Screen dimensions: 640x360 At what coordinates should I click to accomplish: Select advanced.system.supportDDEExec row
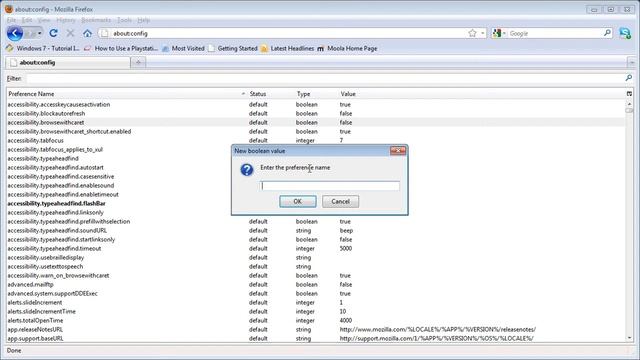point(316,293)
